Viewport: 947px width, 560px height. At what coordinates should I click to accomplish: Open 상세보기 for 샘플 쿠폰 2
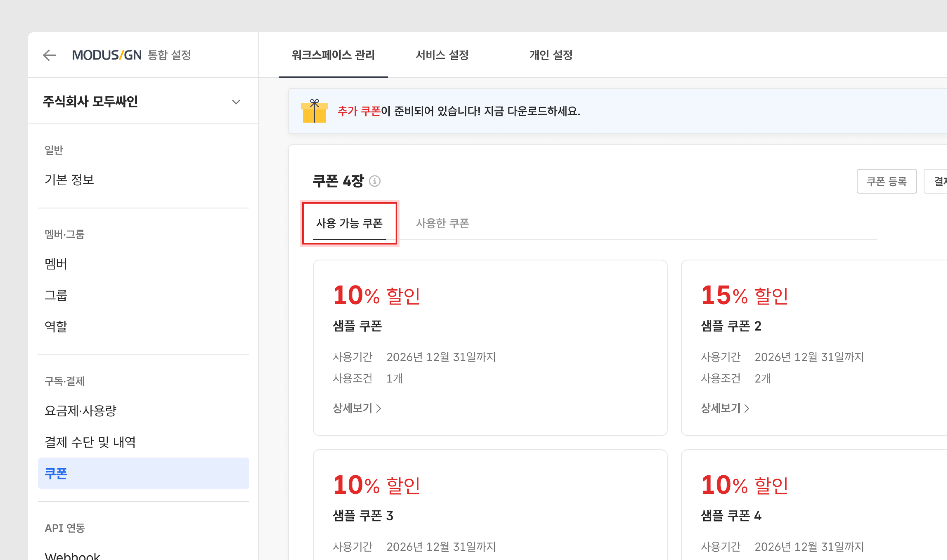tap(725, 408)
